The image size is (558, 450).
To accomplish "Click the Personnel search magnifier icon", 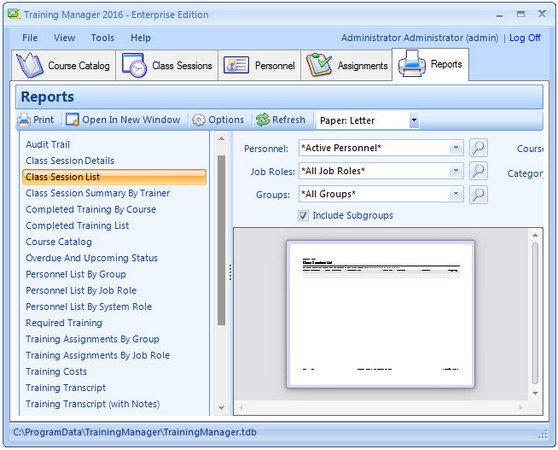I will pyautogui.click(x=478, y=148).
